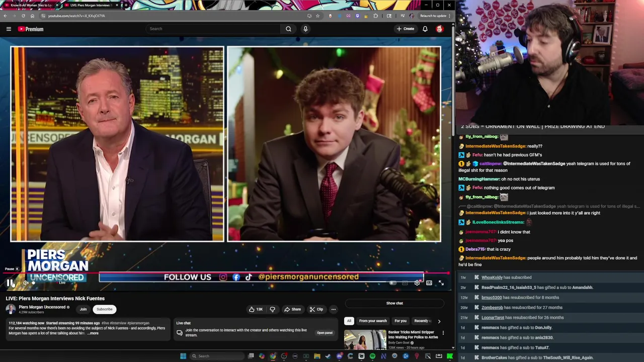Screen dimensions: 644x362
Task: Select the Recently uploaded chip
Action: pyautogui.click(x=422, y=321)
